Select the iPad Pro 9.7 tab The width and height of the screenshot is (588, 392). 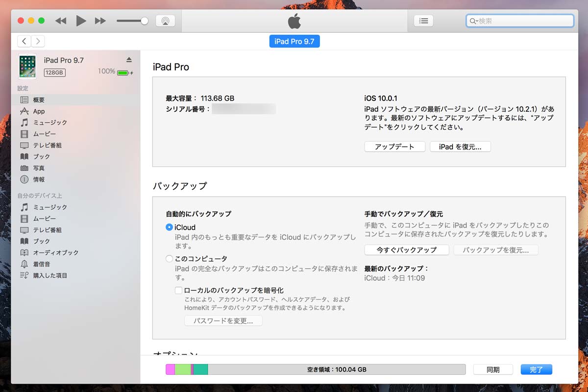[294, 41]
